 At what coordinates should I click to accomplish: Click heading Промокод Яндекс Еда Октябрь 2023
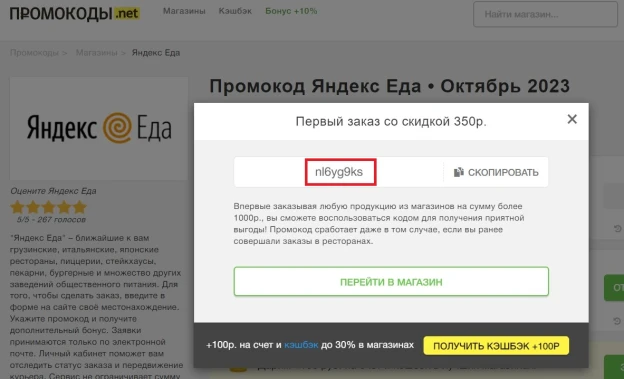click(x=390, y=86)
